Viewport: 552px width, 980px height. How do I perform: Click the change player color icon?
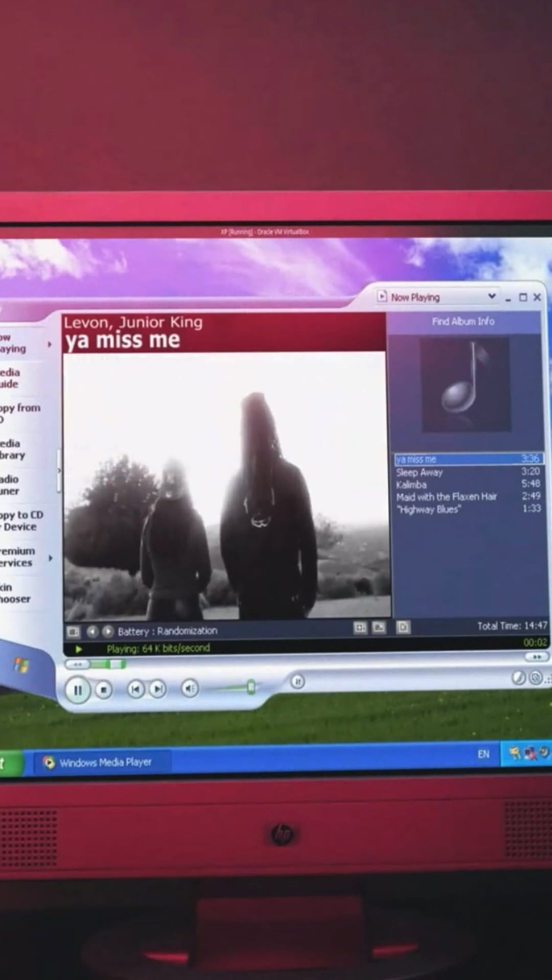[518, 678]
